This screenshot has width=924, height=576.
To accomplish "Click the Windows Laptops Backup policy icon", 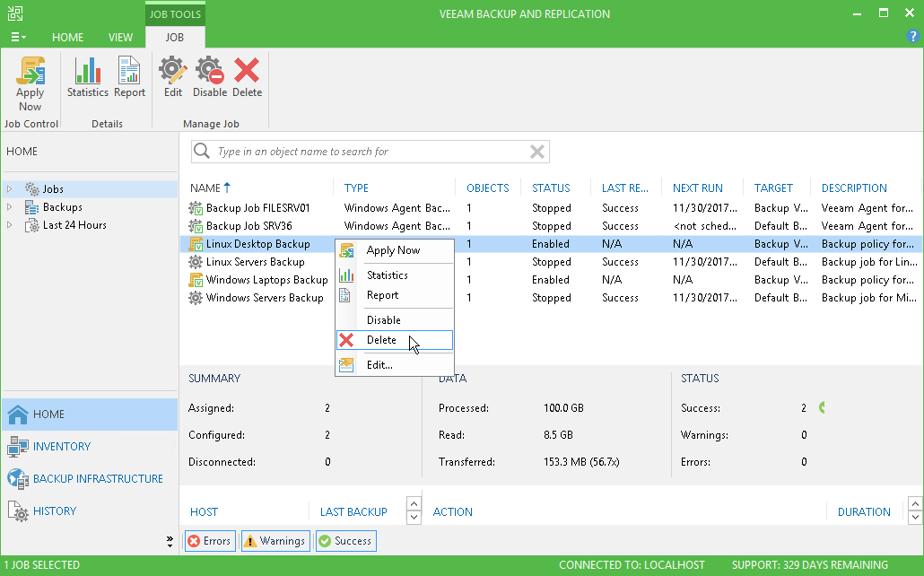I will 196,280.
